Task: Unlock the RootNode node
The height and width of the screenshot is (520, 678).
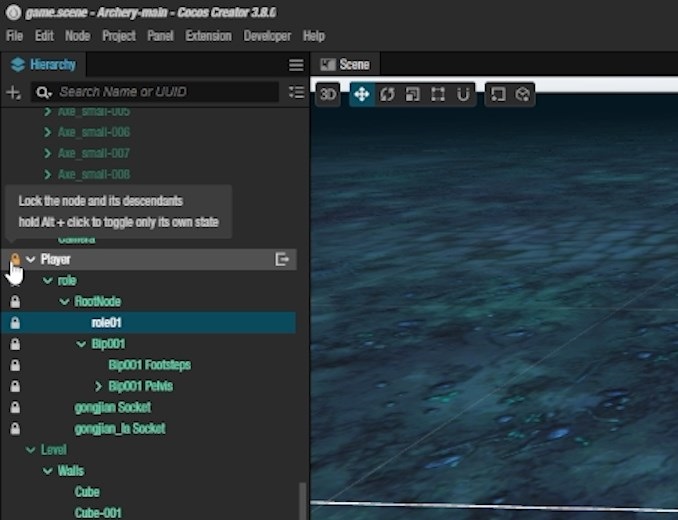Action: point(15,301)
